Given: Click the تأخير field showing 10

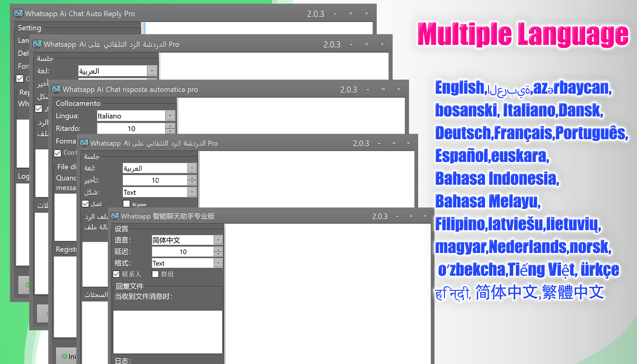Looking at the screenshot, I should tap(155, 180).
